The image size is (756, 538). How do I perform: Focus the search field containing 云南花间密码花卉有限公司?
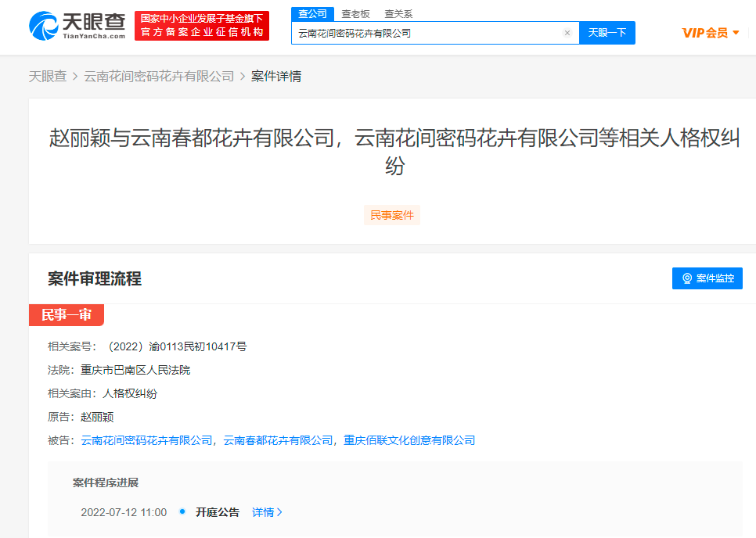435,33
